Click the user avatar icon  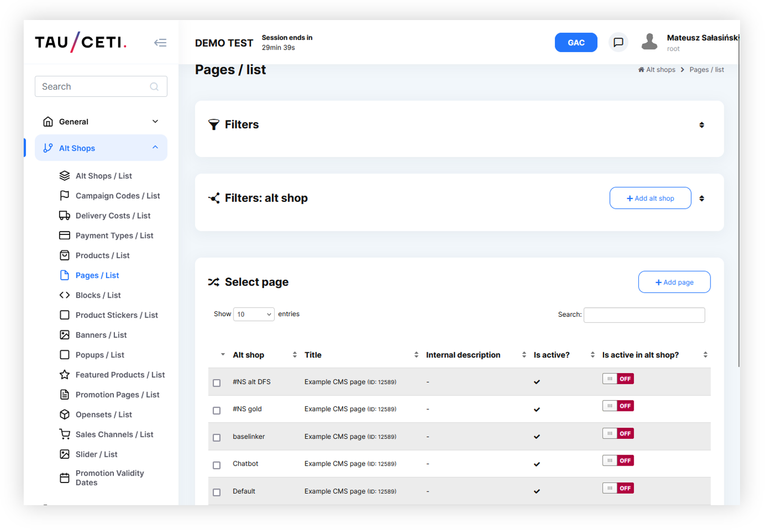pos(649,42)
